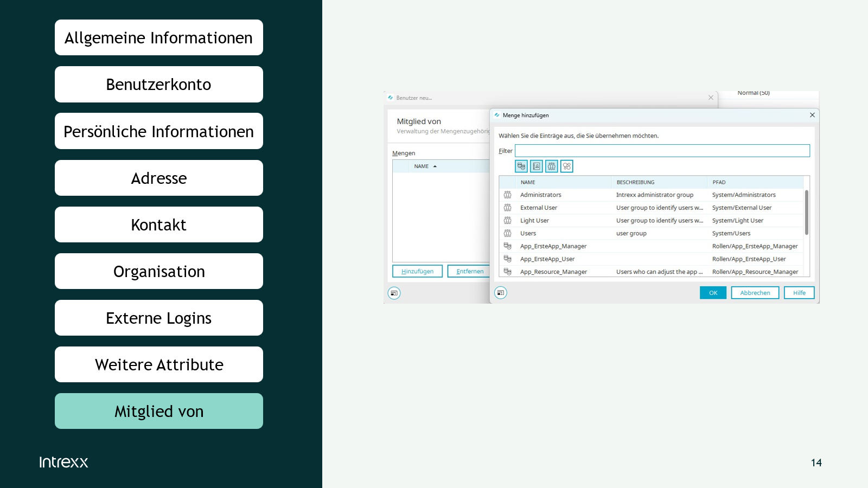The width and height of the screenshot is (868, 488).
Task: Switch to Externe Logins section
Action: [159, 318]
